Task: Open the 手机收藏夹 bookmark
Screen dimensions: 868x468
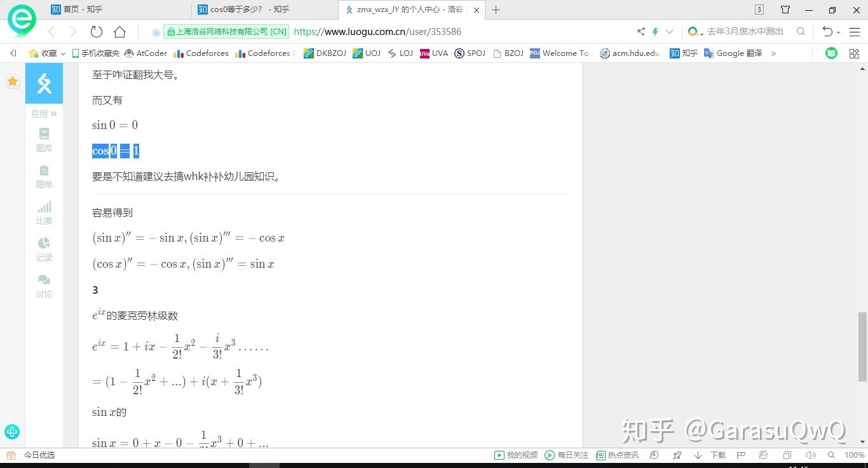Action: pos(96,53)
